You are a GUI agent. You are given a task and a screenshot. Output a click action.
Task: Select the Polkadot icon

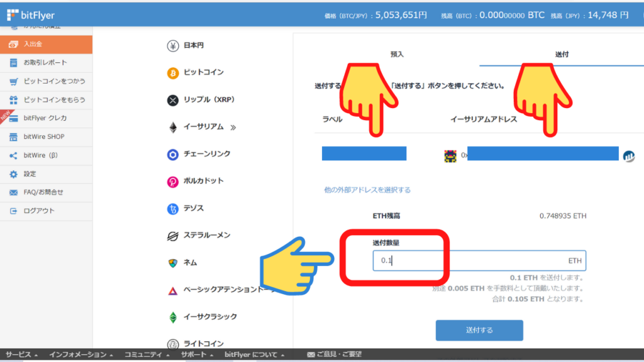pyautogui.click(x=173, y=182)
